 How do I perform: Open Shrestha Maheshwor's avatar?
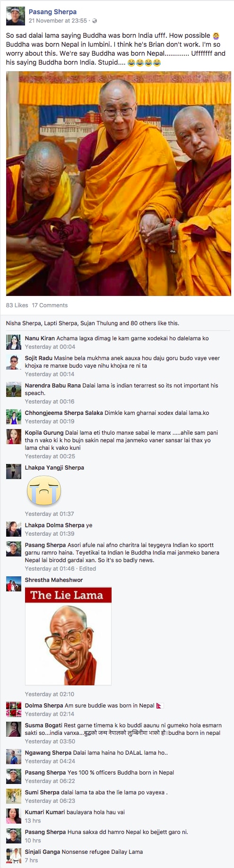pos(14,584)
